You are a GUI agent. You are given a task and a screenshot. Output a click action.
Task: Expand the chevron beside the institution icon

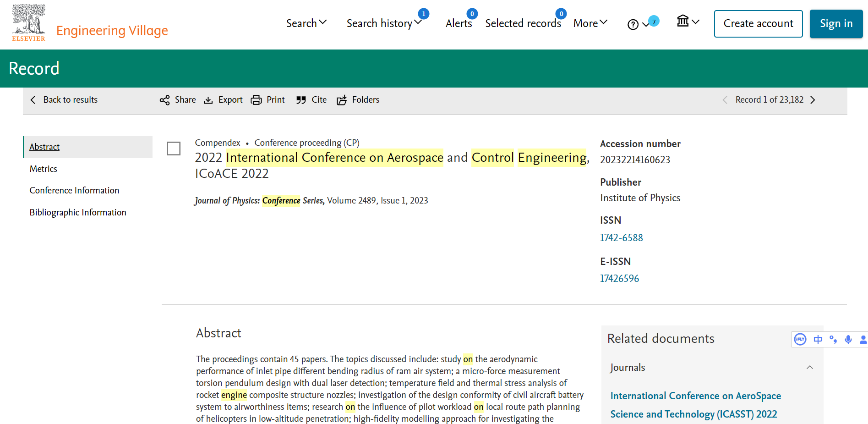tap(696, 22)
